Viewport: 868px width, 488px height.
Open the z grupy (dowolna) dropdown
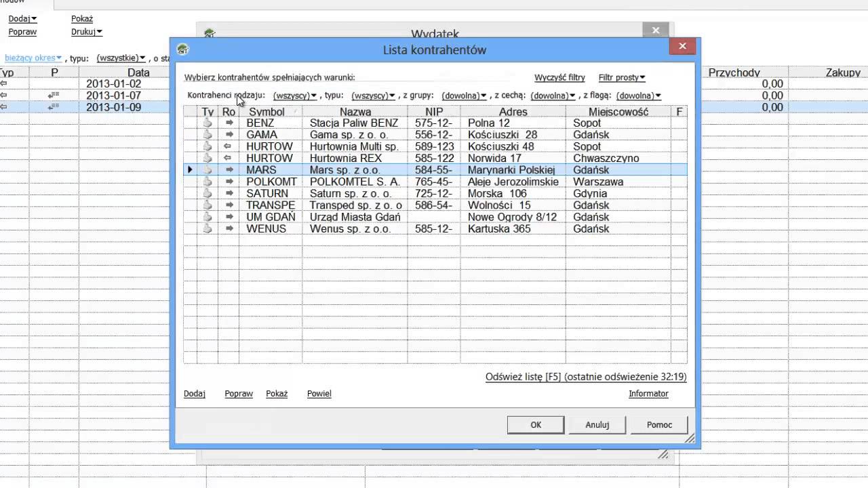(x=464, y=96)
